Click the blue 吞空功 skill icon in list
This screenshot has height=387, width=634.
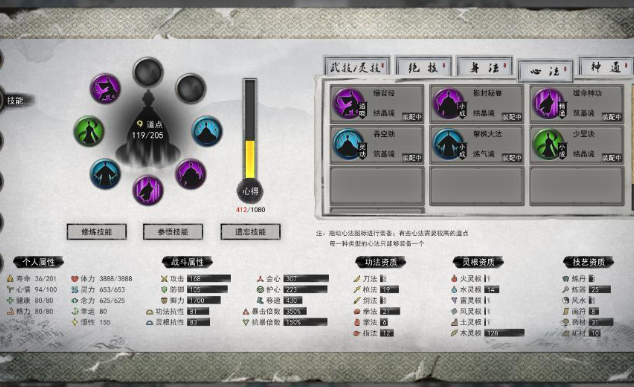[348, 144]
